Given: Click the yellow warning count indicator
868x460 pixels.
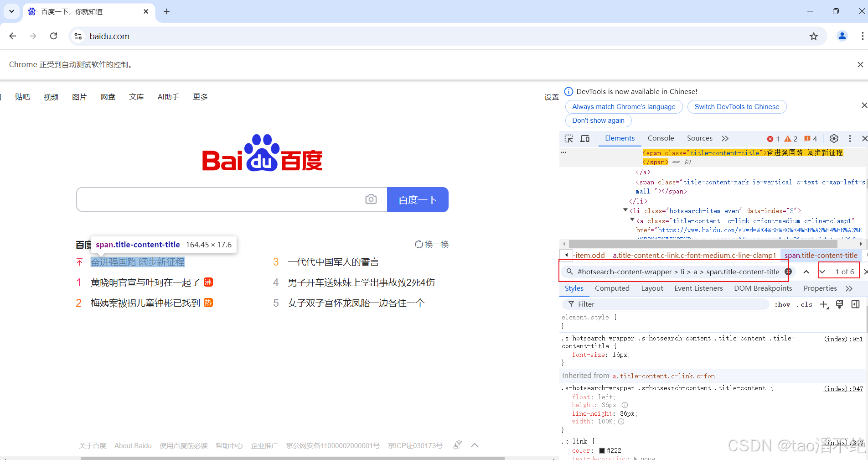Looking at the screenshot, I should coord(791,139).
